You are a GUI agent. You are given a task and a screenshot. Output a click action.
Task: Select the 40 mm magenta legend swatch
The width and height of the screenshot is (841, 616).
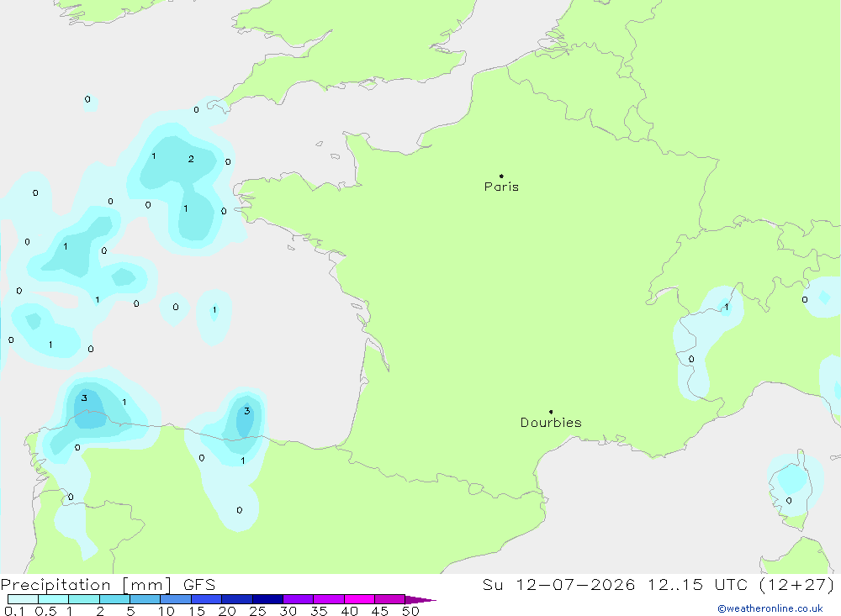pos(359,599)
